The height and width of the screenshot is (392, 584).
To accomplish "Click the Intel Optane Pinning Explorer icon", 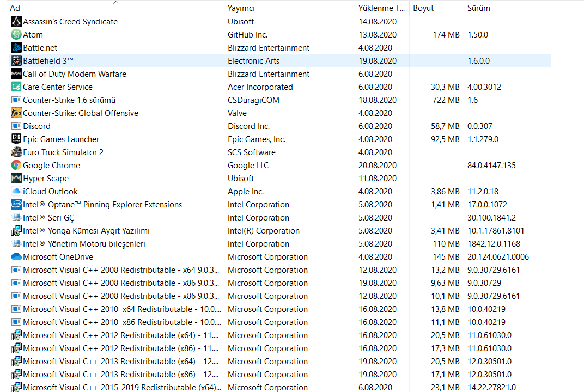I will tap(16, 204).
